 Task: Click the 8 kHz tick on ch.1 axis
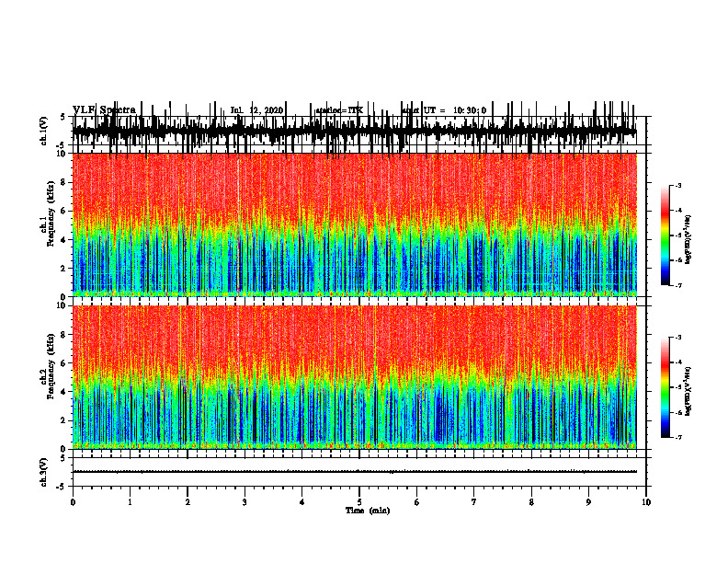click(64, 182)
